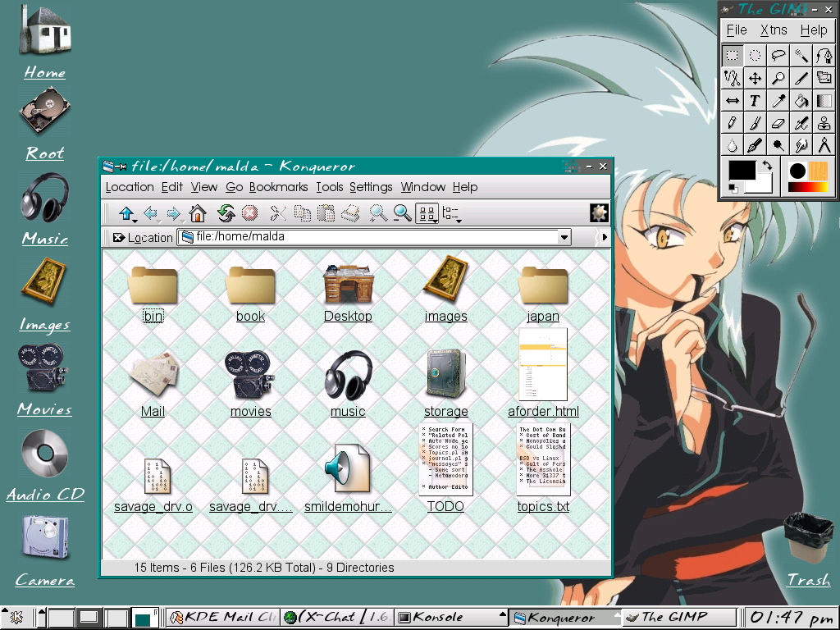The width and height of the screenshot is (840, 630).
Task: Choose the Transform tool in GIMP toolbox
Action: coord(824,78)
